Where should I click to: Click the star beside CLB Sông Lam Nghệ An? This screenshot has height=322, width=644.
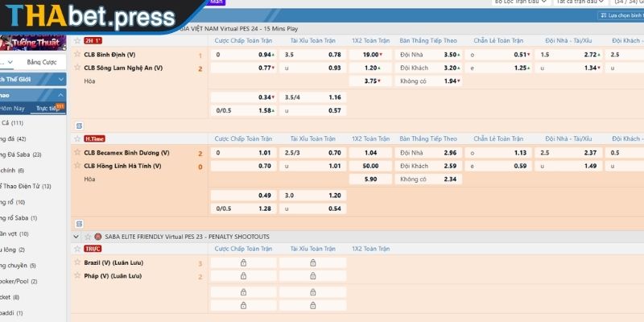[77, 68]
